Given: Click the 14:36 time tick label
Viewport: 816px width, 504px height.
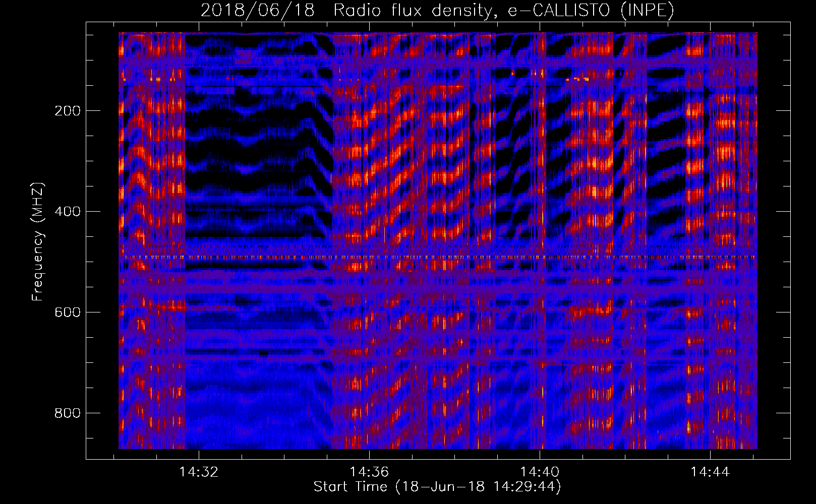Looking at the screenshot, I should (x=370, y=472).
